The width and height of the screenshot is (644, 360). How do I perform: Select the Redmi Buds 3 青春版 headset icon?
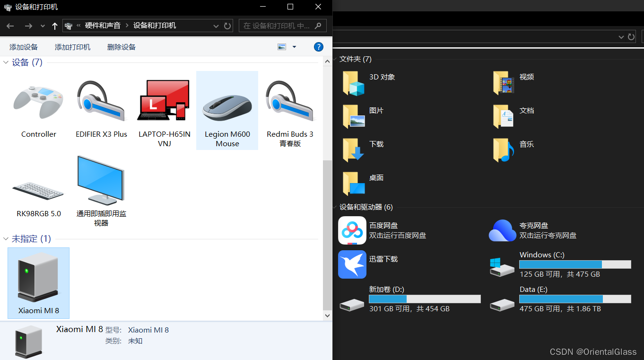(289, 101)
